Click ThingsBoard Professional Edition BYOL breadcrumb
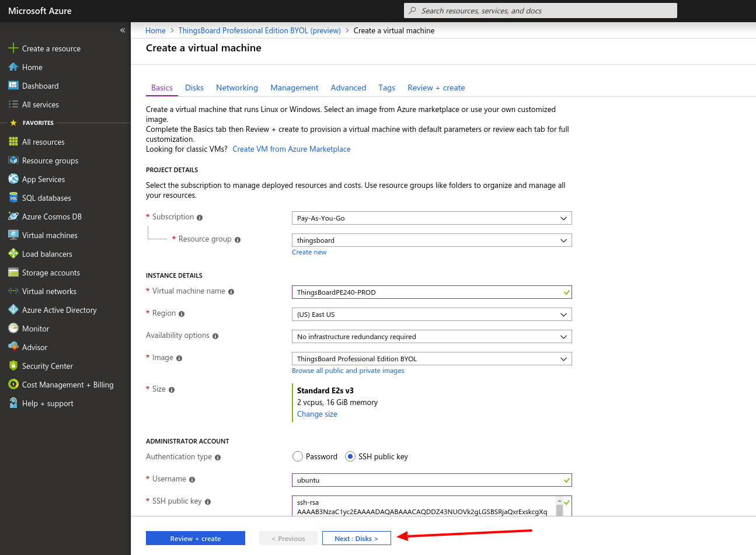The width and height of the screenshot is (756, 555). coord(259,30)
